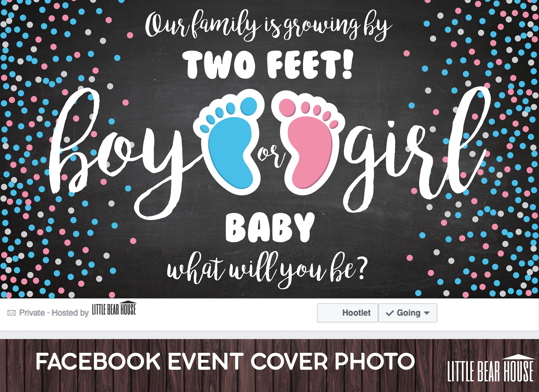Click the blue baby footprint icon
This screenshot has width=539, height=392.
point(229,142)
